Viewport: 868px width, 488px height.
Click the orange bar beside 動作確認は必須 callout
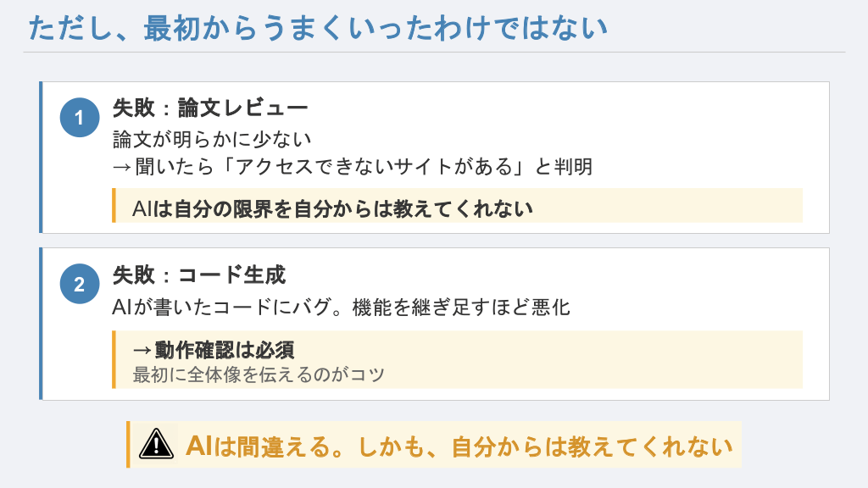(114, 359)
